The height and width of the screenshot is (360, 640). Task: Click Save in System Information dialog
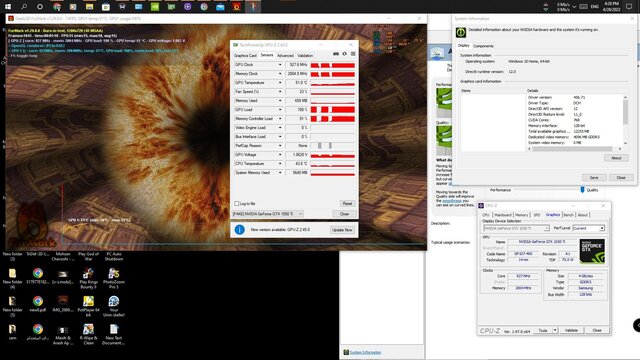(594, 178)
